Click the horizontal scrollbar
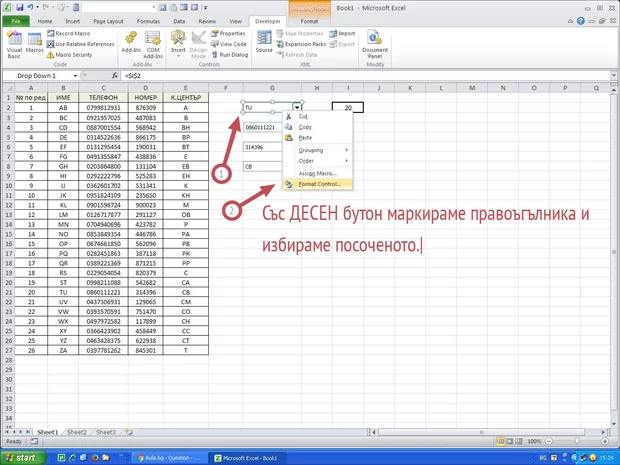620x465 pixels. pyautogui.click(x=481, y=432)
